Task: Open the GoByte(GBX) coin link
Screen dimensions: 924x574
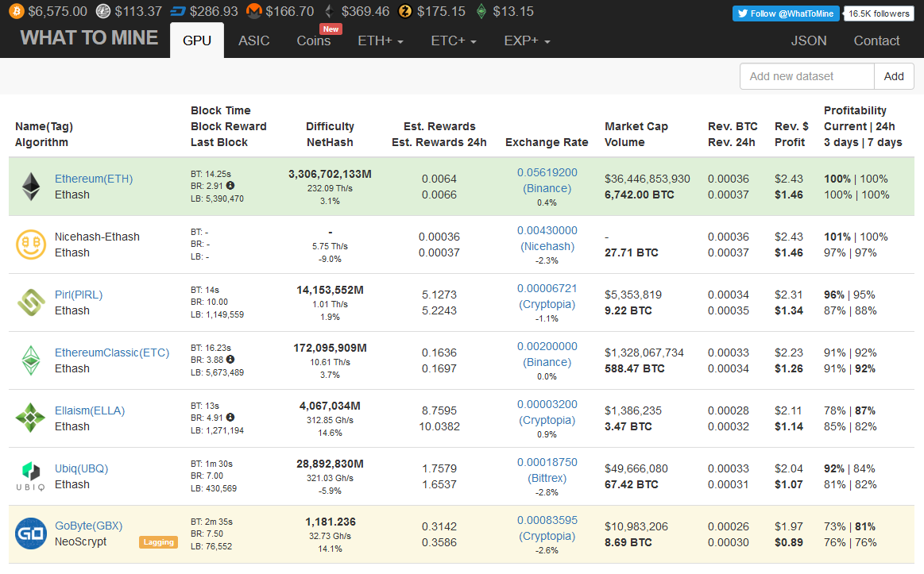Action: pyautogui.click(x=88, y=526)
